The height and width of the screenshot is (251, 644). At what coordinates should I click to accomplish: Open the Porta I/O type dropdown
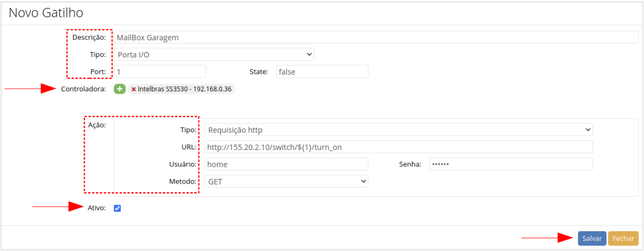(214, 54)
